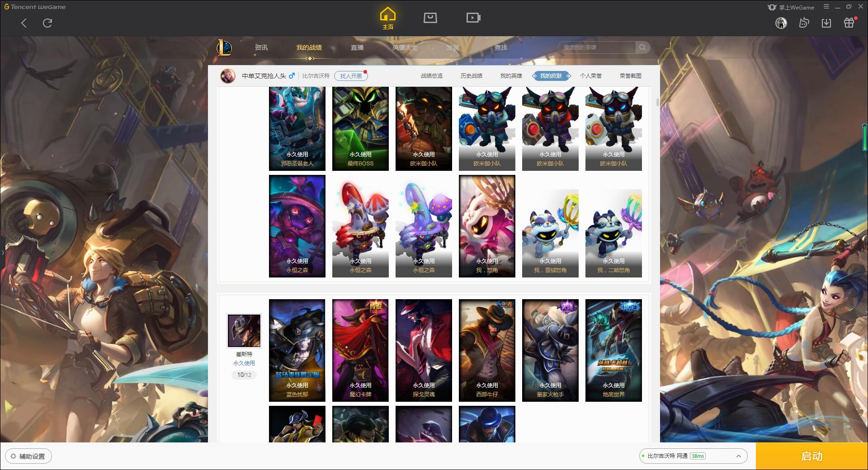Focus the 搜索我的英雄 search field
868x470 pixels.
[597, 47]
